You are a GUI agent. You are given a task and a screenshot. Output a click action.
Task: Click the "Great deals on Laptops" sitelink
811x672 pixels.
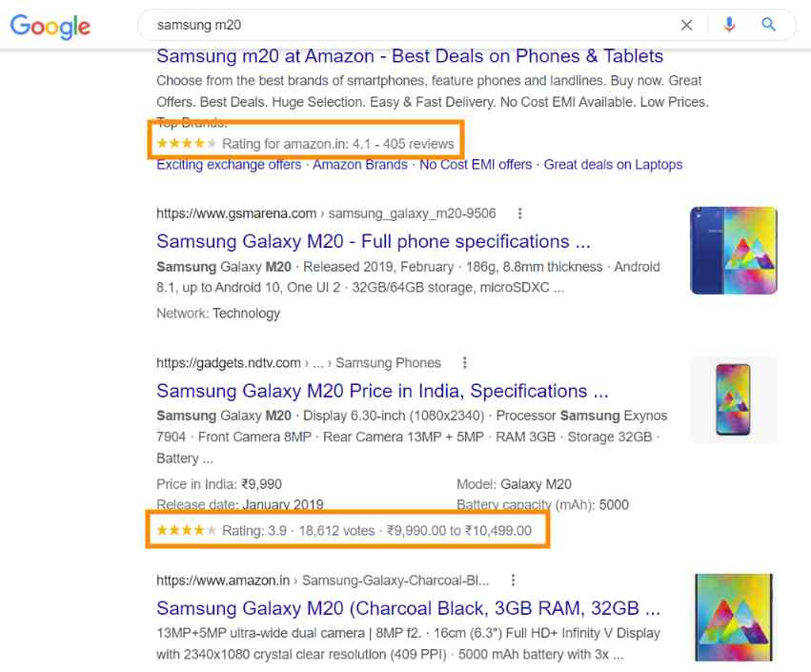pos(613,164)
